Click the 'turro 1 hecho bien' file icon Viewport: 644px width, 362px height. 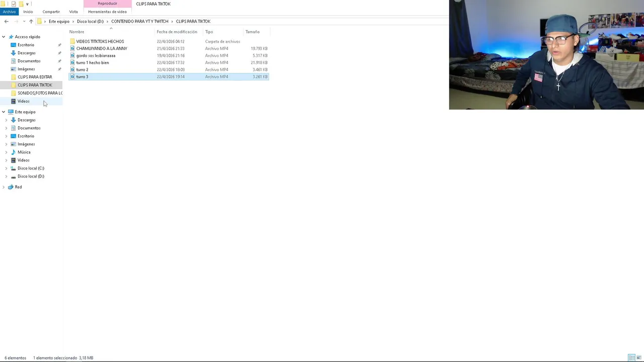(72, 62)
